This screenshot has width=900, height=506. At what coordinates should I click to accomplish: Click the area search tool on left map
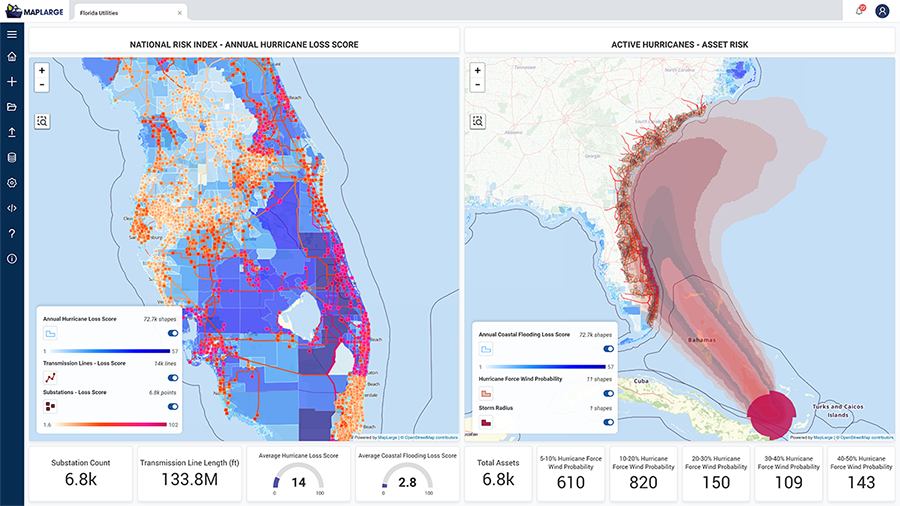pos(42,121)
